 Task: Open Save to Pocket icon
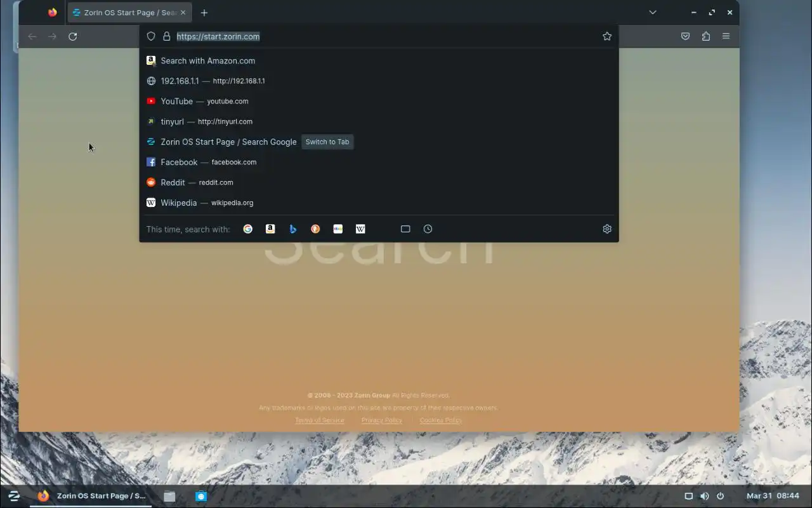pos(685,36)
